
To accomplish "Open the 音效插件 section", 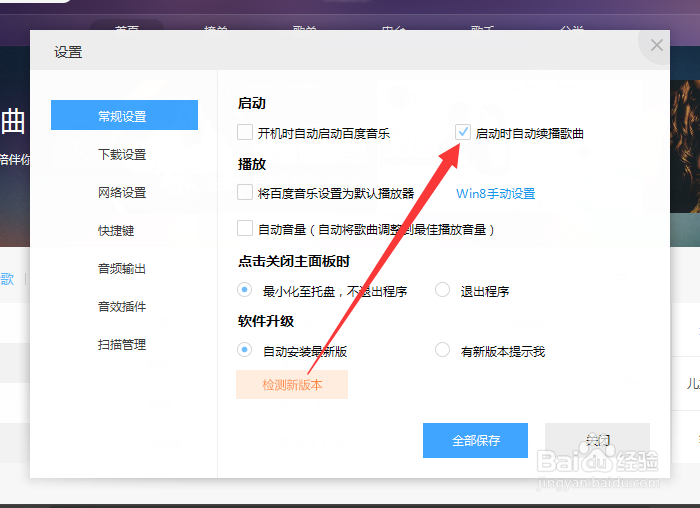I will tap(122, 306).
